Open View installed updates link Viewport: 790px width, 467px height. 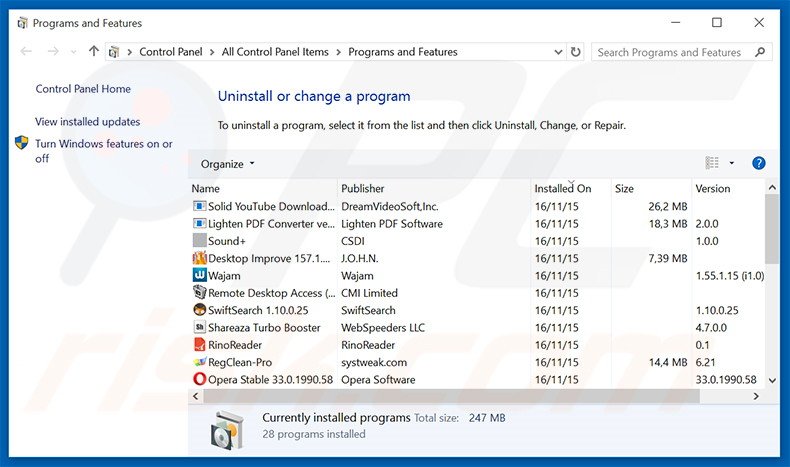point(88,121)
